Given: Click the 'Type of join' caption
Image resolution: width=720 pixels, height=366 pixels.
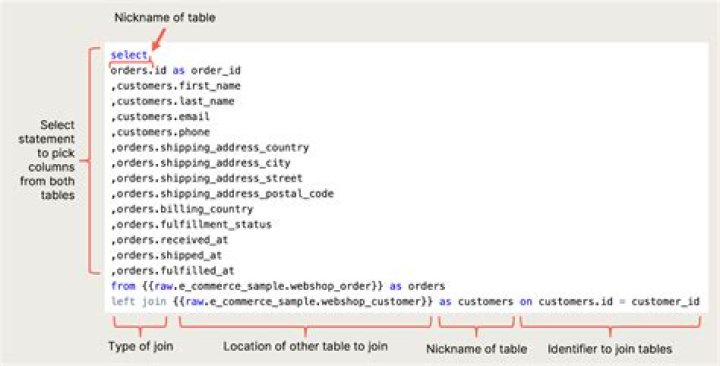Looking at the screenshot, I should point(141,346).
